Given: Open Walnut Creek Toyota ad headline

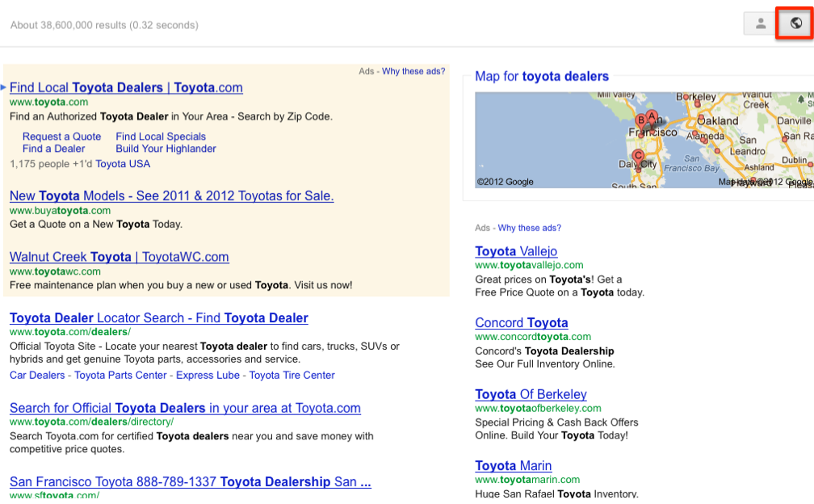Looking at the screenshot, I should [120, 257].
